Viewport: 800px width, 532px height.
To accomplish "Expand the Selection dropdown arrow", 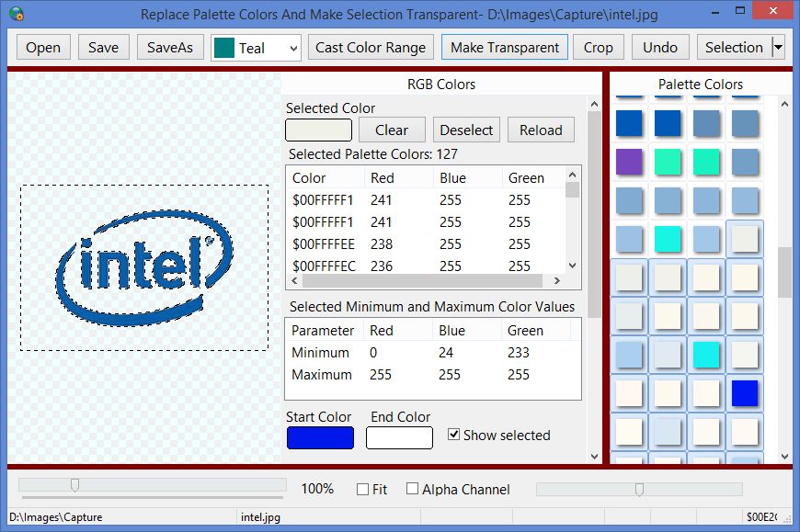I will (x=778, y=48).
